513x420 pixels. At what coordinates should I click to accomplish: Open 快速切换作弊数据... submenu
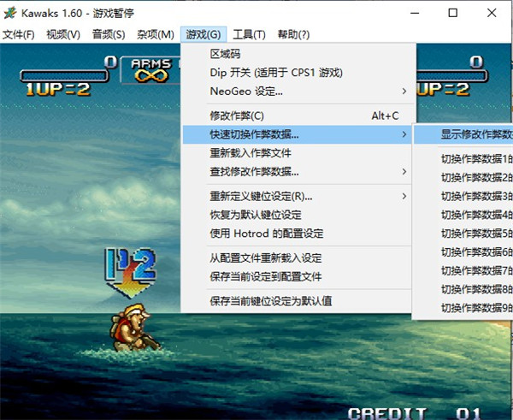pyautogui.click(x=297, y=134)
